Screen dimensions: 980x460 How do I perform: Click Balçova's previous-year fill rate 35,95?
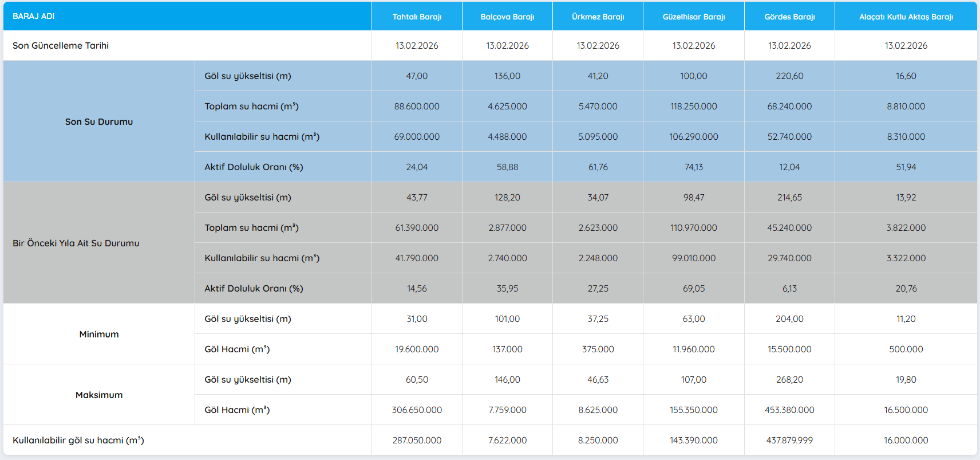507,289
